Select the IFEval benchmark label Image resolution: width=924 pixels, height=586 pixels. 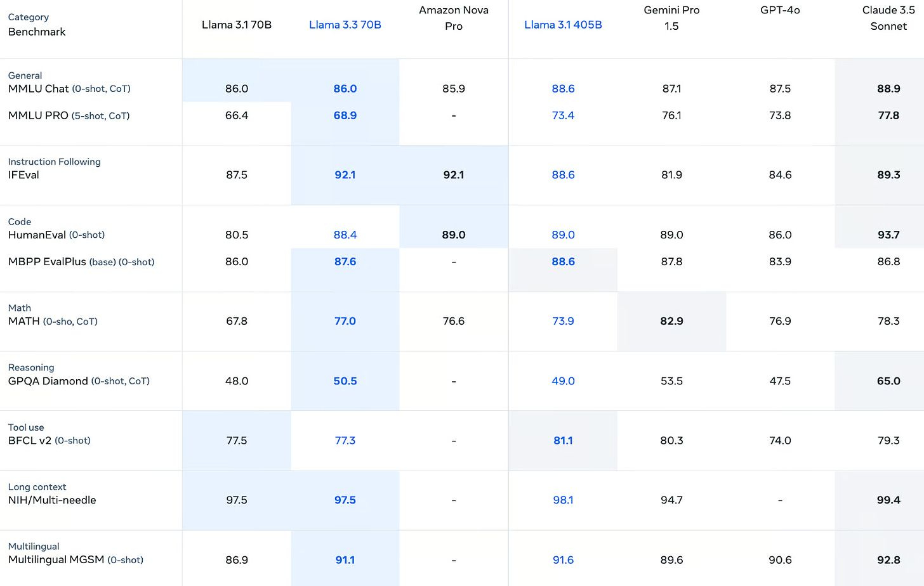point(23,175)
